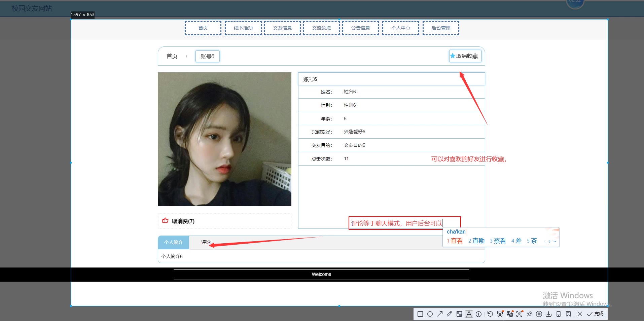Click the 姓名6 value
This screenshot has height=321, width=644.
350,92
